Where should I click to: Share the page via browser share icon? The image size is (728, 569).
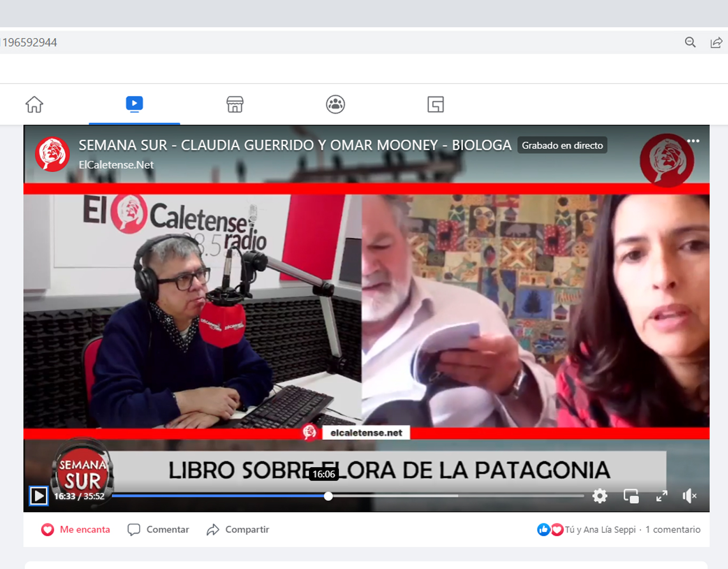pyautogui.click(x=716, y=42)
